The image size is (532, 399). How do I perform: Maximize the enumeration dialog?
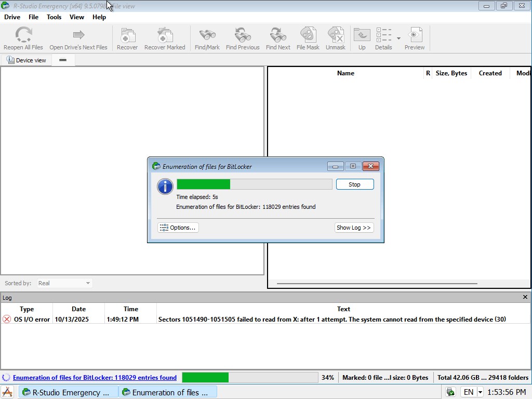353,166
